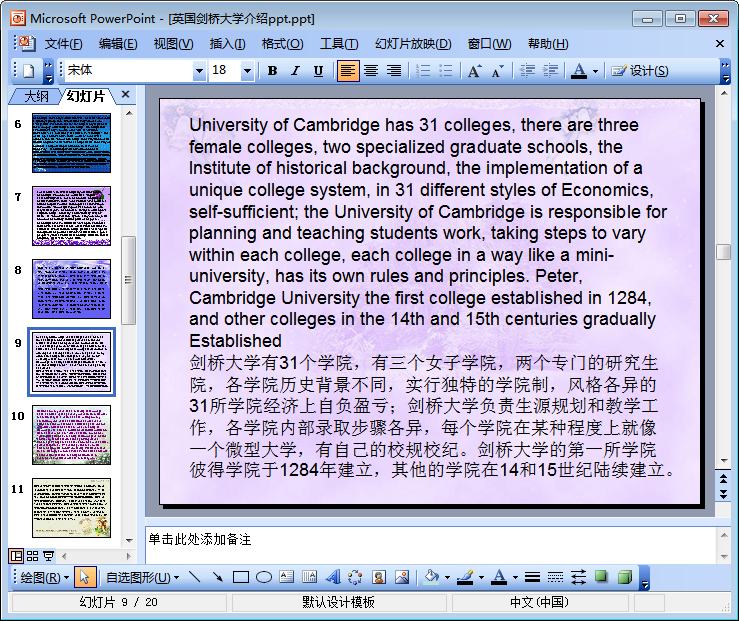Toggle Italic formatting

click(x=295, y=71)
